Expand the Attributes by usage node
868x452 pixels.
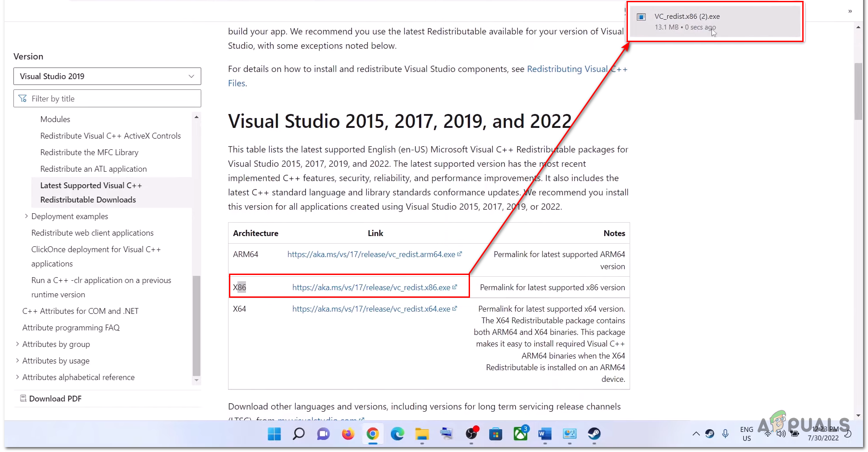[17, 360]
